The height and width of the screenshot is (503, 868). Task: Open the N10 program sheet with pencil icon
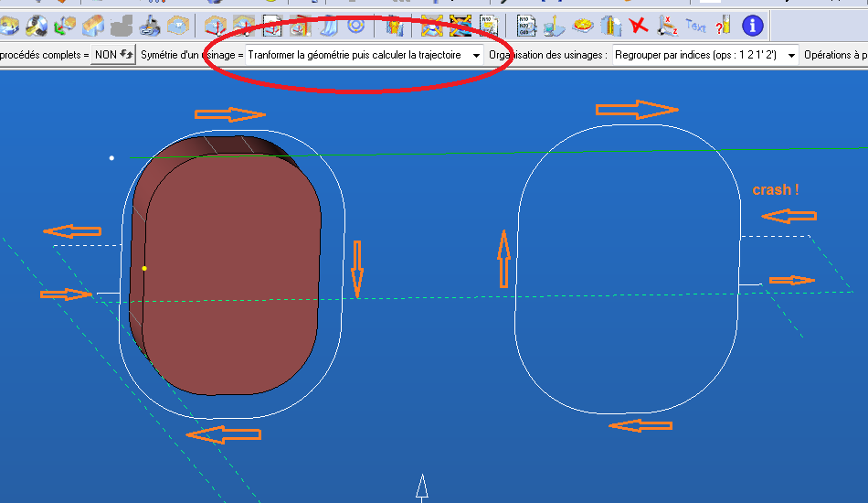click(x=489, y=26)
